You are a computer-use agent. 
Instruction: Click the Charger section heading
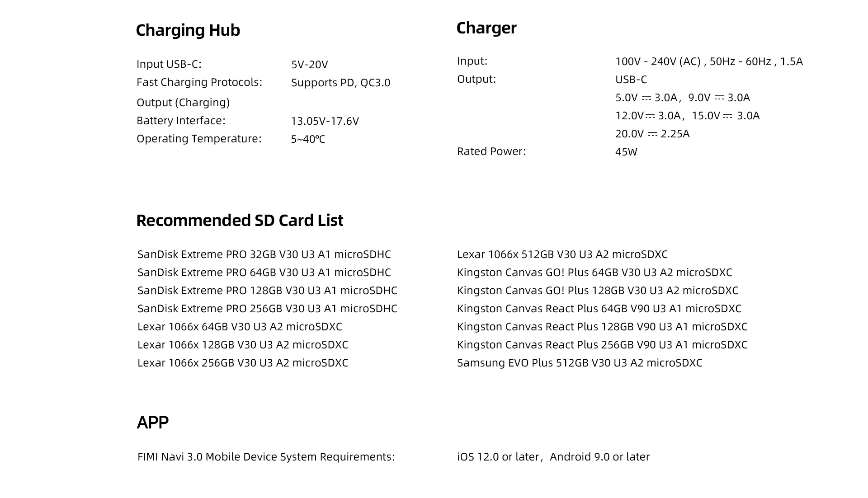click(x=486, y=28)
